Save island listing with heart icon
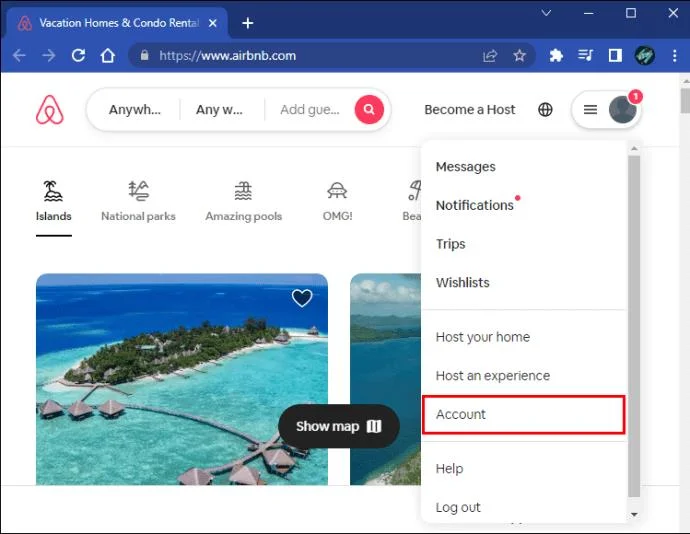The width and height of the screenshot is (690, 534). coord(302,298)
